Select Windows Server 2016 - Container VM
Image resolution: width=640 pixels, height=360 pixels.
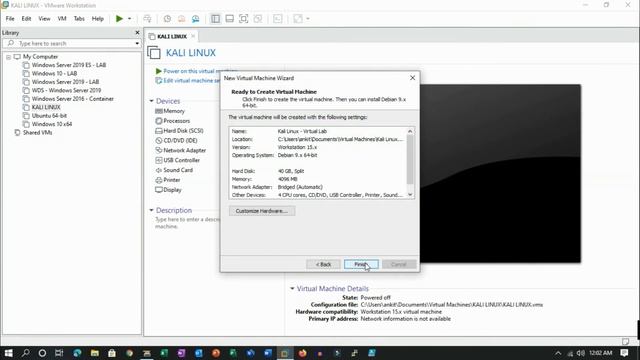(x=73, y=99)
